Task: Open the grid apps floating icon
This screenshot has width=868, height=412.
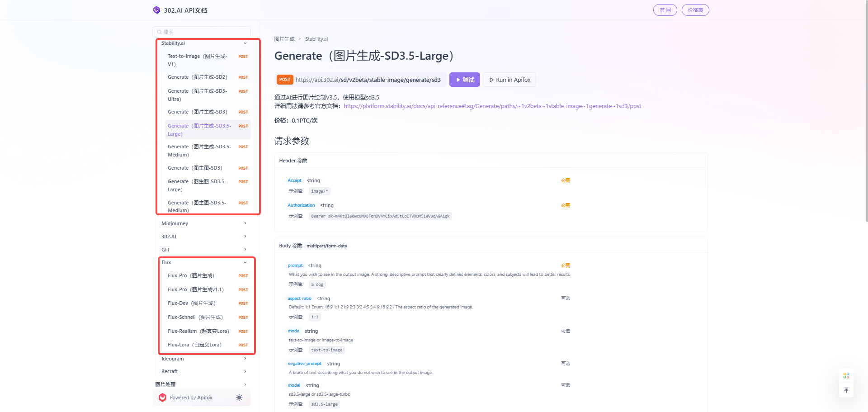Action: pos(846,375)
